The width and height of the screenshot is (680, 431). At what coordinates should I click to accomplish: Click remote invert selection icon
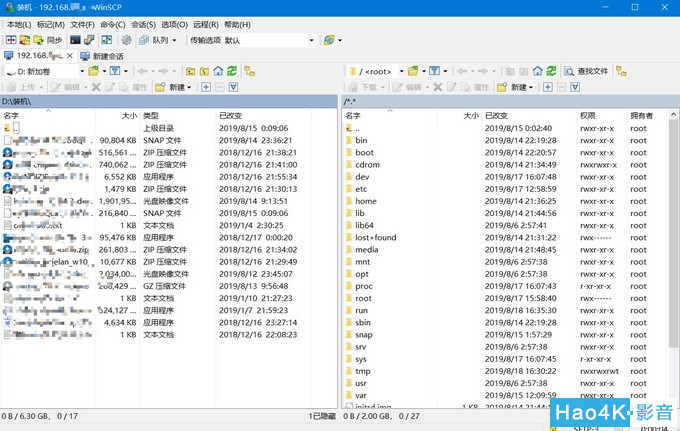(x=575, y=87)
